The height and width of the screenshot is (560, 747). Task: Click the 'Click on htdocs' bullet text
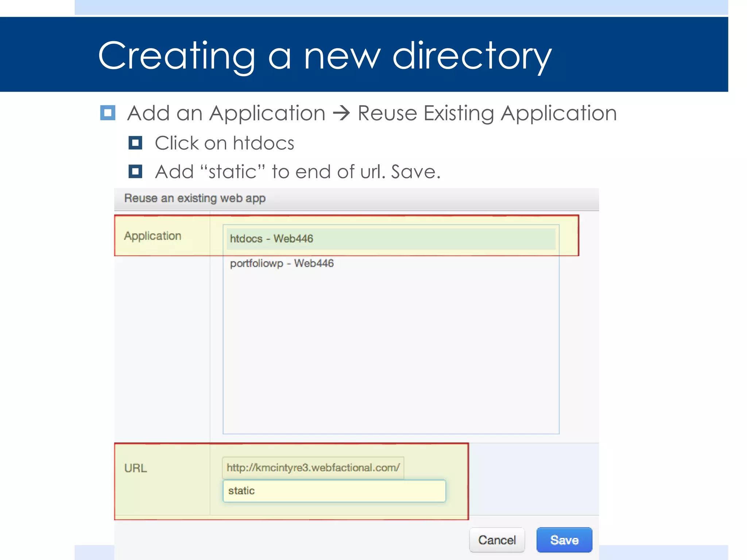tap(224, 143)
